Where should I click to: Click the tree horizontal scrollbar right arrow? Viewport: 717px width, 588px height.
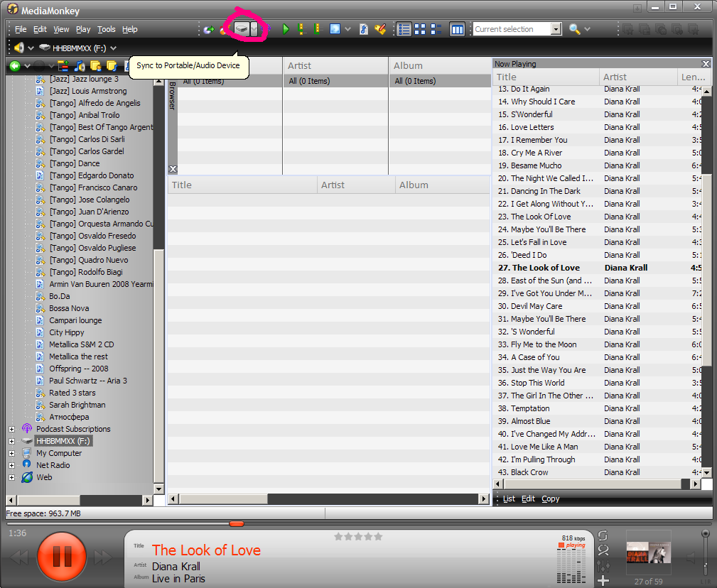[147, 500]
